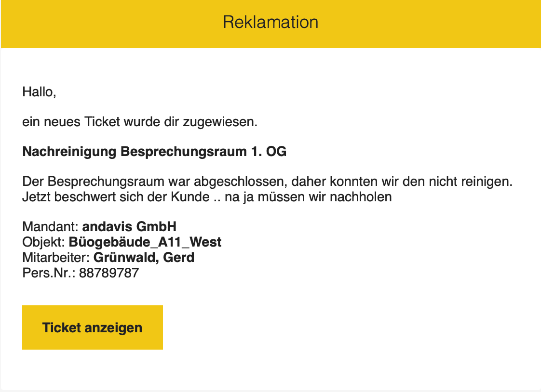Click the andavis GmbH client name
This screenshot has width=541, height=392.
129,227
